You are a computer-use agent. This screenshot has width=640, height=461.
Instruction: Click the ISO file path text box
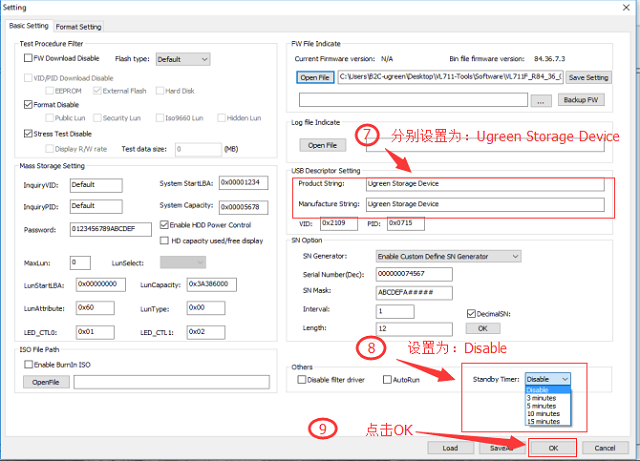171,382
